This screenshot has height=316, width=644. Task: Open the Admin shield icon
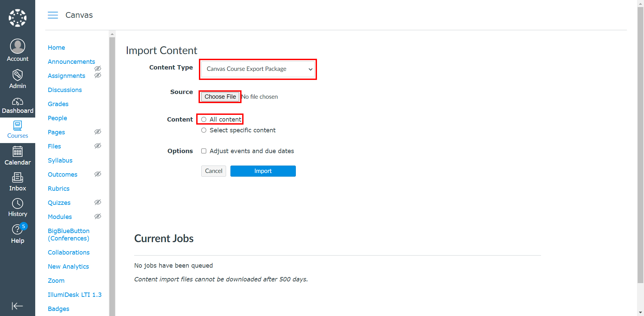[x=17, y=75]
